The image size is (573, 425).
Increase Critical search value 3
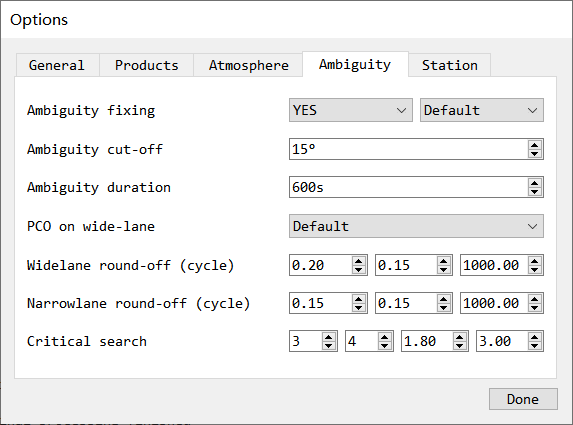pyautogui.click(x=329, y=337)
